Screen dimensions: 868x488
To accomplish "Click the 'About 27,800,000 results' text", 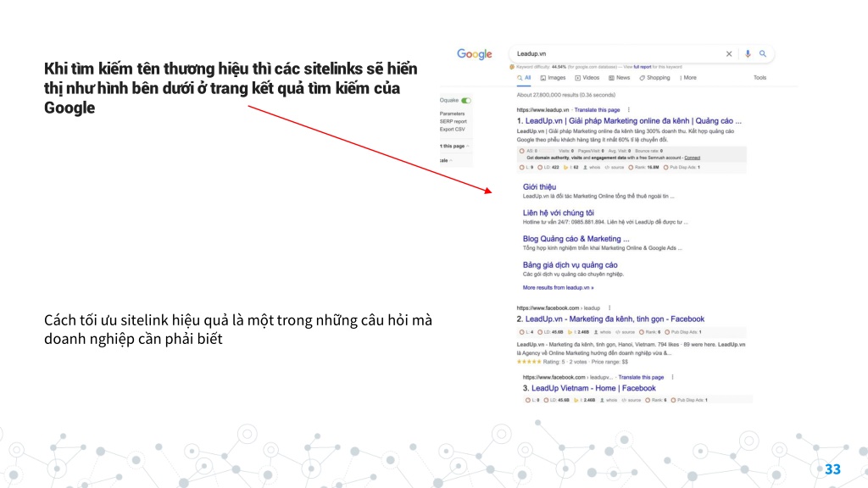I will click(x=565, y=95).
